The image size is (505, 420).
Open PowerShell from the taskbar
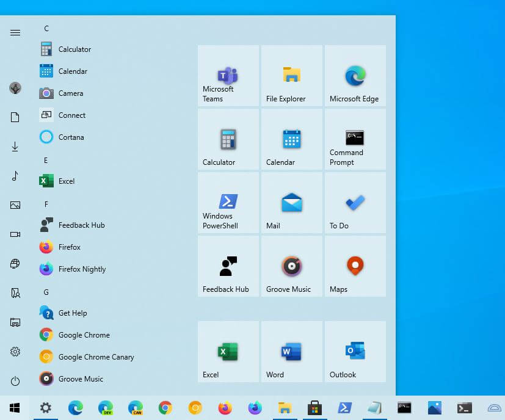344,408
